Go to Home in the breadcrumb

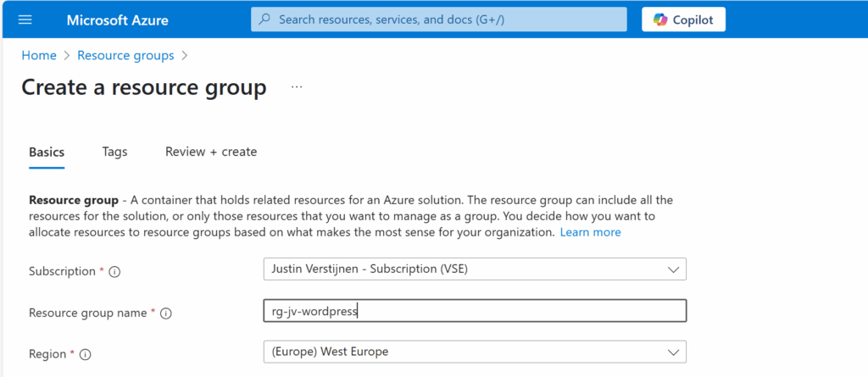pos(39,55)
